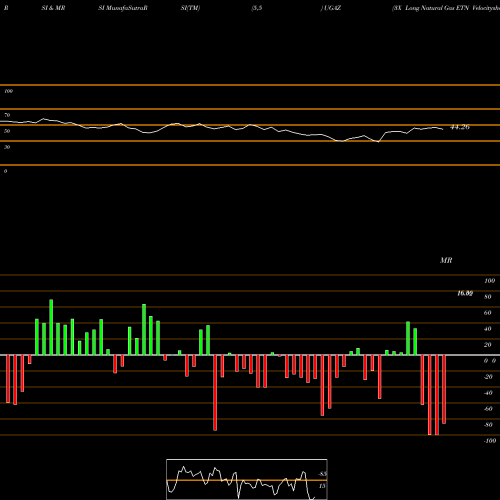Click the 85 label in mini chart
This screenshot has height=500, width=500.
click(x=322, y=474)
